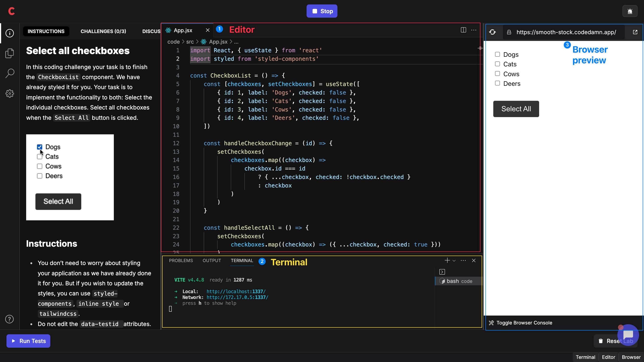This screenshot has height=362, width=644.
Task: Click the Select All button in browser preview
Action: (x=516, y=109)
